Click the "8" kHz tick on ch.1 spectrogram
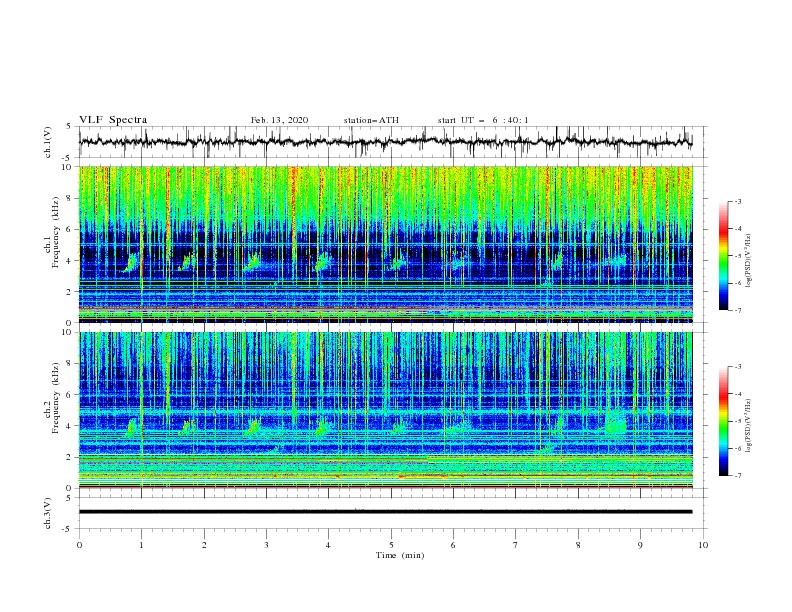This screenshot has width=792, height=612. pos(69,198)
